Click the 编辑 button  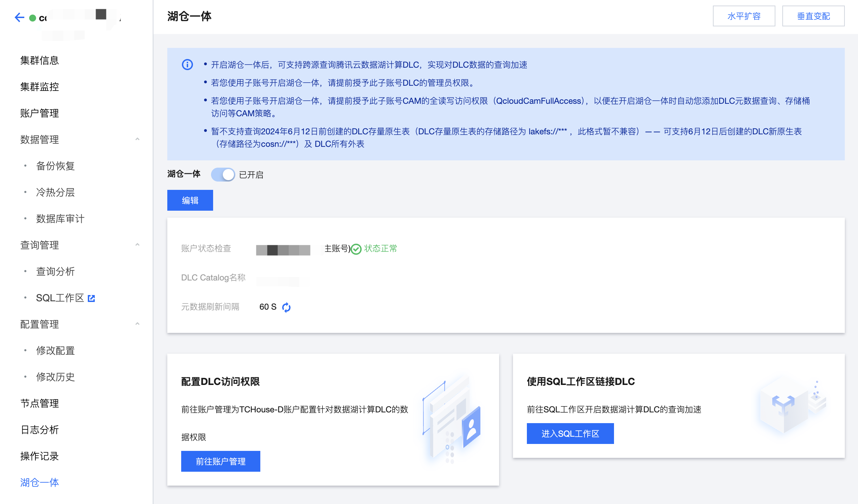[190, 200]
